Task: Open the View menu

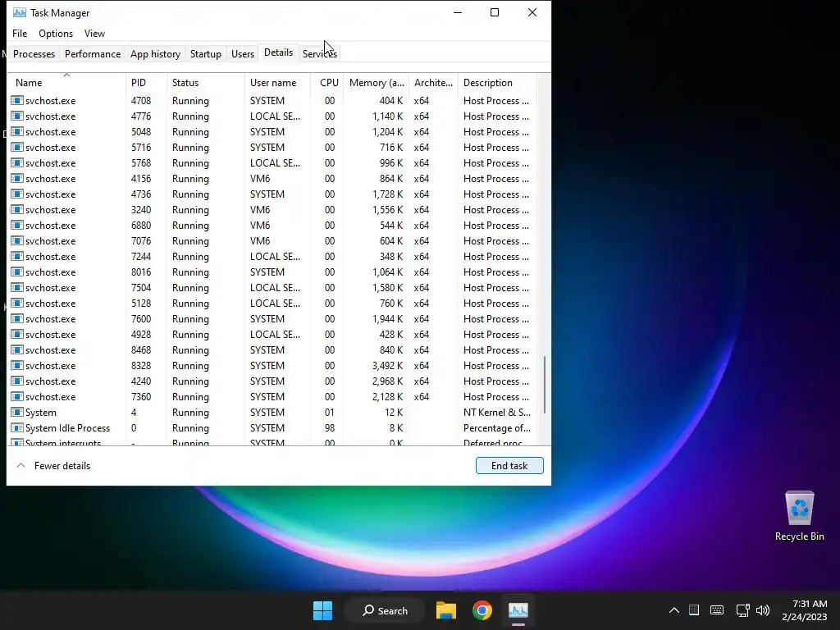Action: click(x=94, y=33)
